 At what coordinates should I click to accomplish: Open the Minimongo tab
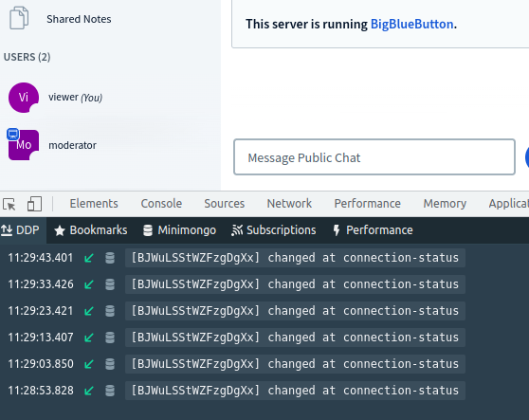click(179, 230)
